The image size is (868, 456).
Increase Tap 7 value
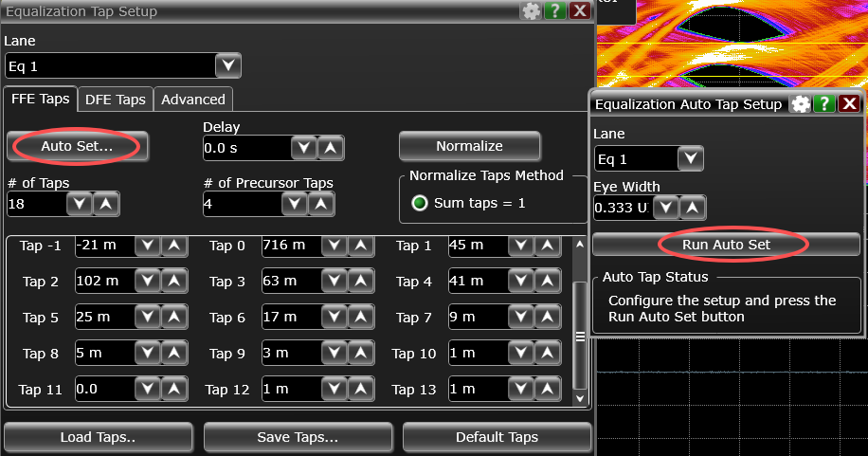548,318
